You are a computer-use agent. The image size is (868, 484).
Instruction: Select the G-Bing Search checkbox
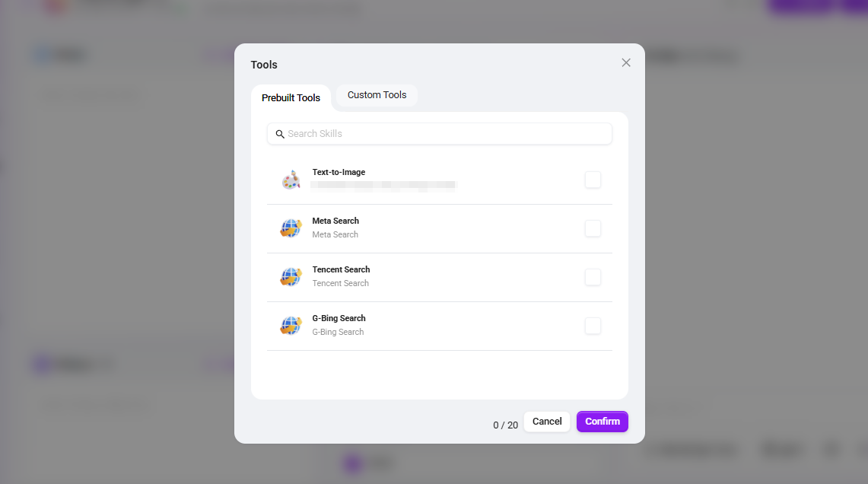tap(593, 326)
